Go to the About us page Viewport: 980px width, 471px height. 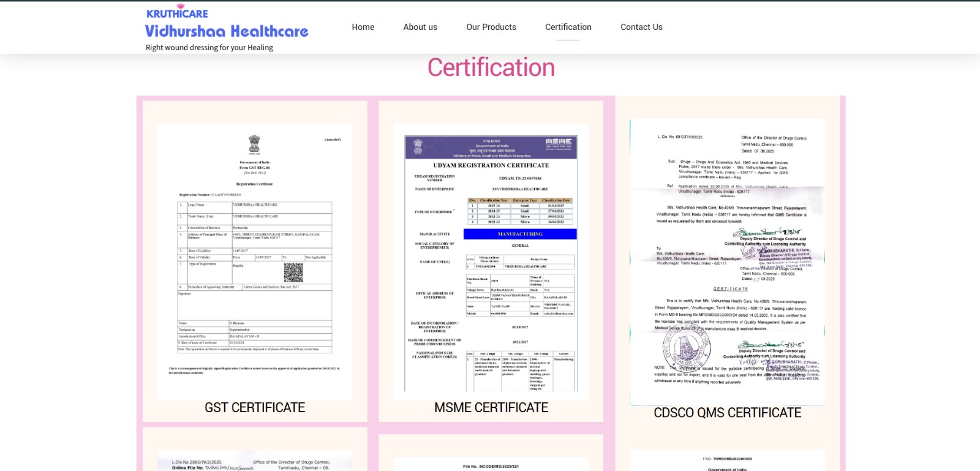(x=420, y=27)
